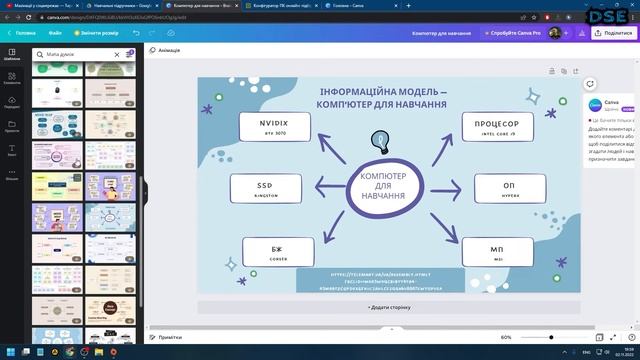Screen dimensions: 640x360
Task: Switch to the Home – Canva browser tab
Action: (360, 6)
